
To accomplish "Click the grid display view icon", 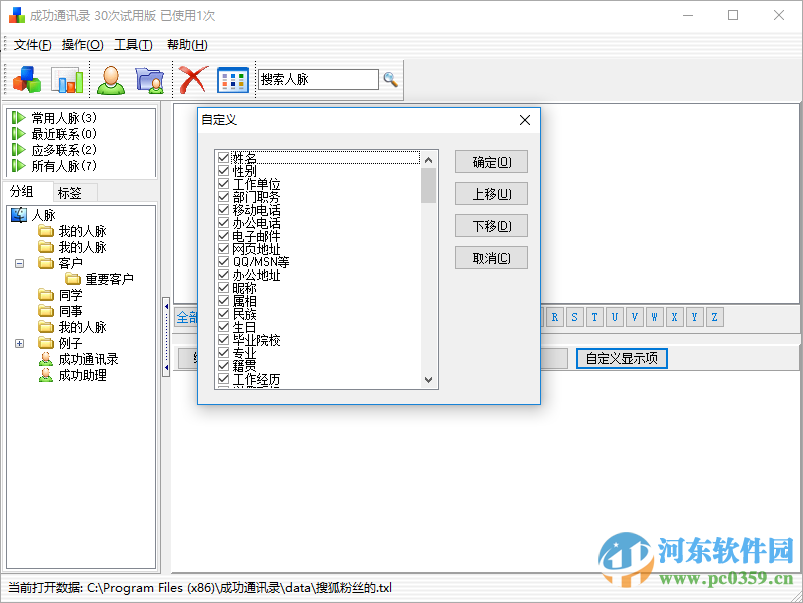I will [234, 78].
